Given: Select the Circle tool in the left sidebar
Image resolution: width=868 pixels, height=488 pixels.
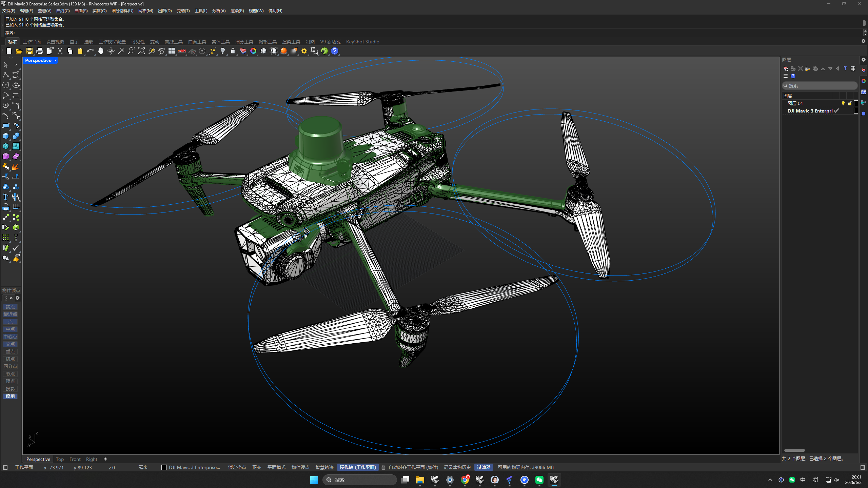Looking at the screenshot, I should (x=6, y=85).
